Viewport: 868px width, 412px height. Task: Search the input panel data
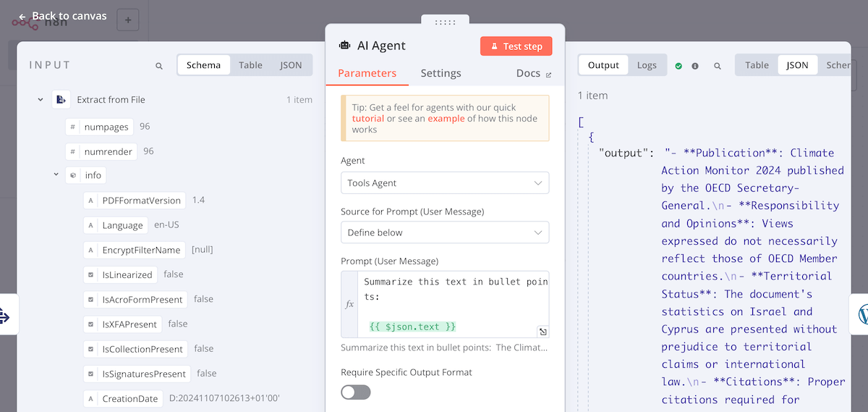[159, 66]
